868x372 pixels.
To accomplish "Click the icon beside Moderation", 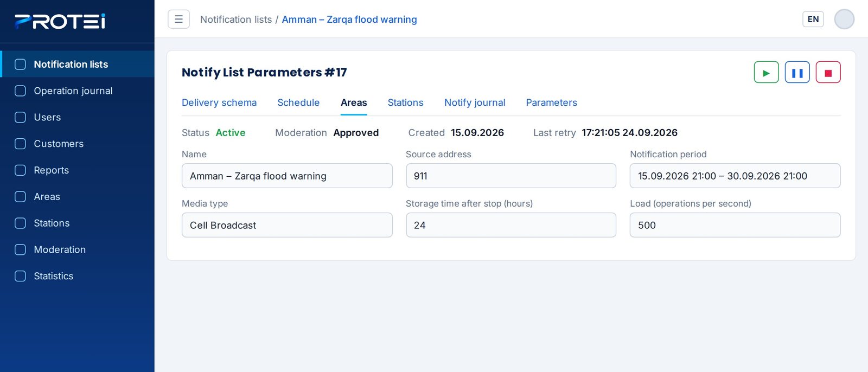I will [20, 249].
